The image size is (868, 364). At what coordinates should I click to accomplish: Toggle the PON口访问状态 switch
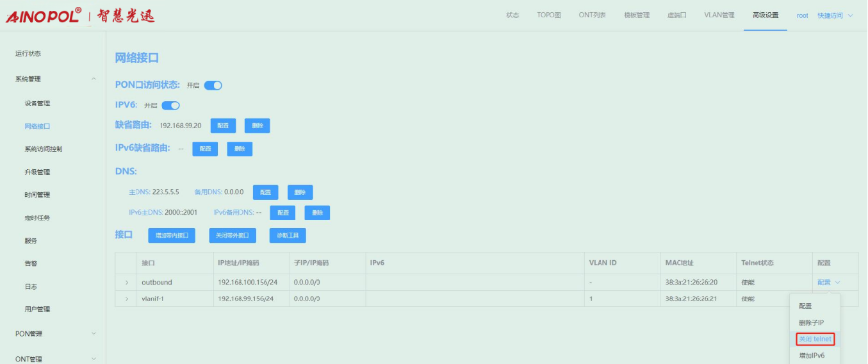213,85
